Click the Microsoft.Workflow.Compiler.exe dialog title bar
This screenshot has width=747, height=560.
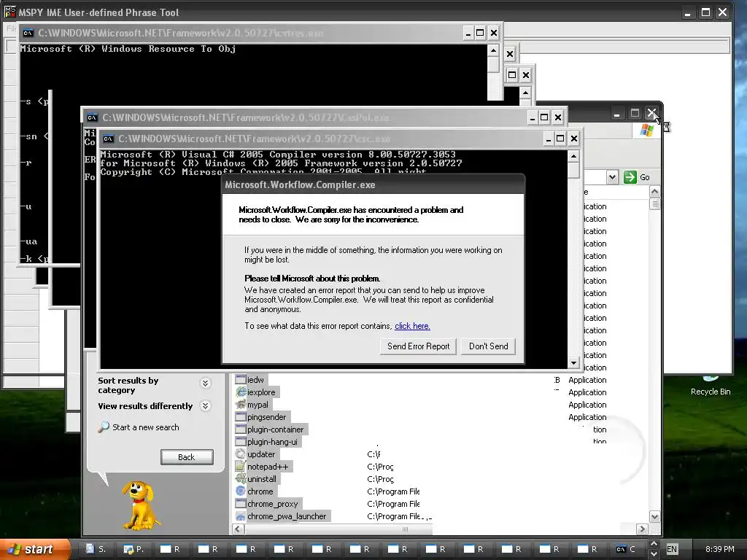click(373, 184)
